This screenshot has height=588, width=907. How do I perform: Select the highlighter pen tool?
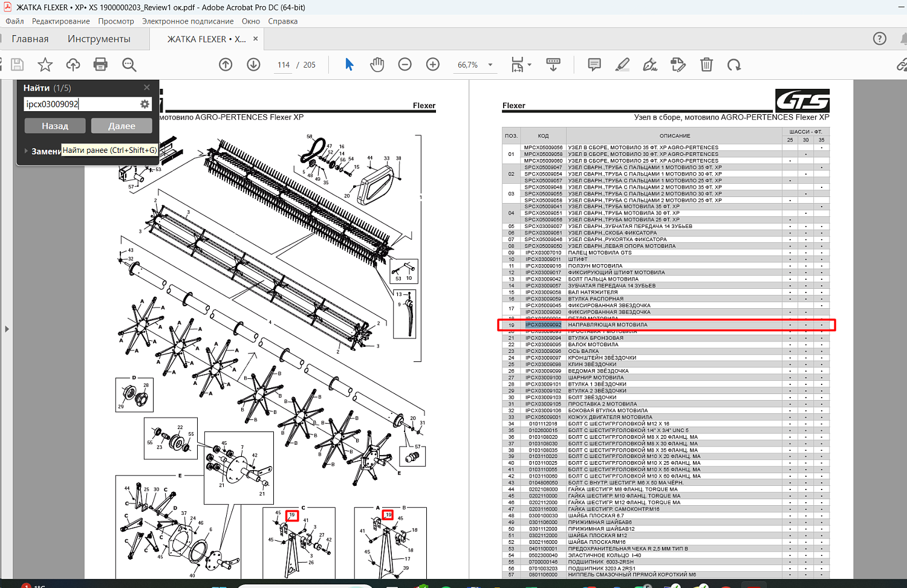point(622,65)
